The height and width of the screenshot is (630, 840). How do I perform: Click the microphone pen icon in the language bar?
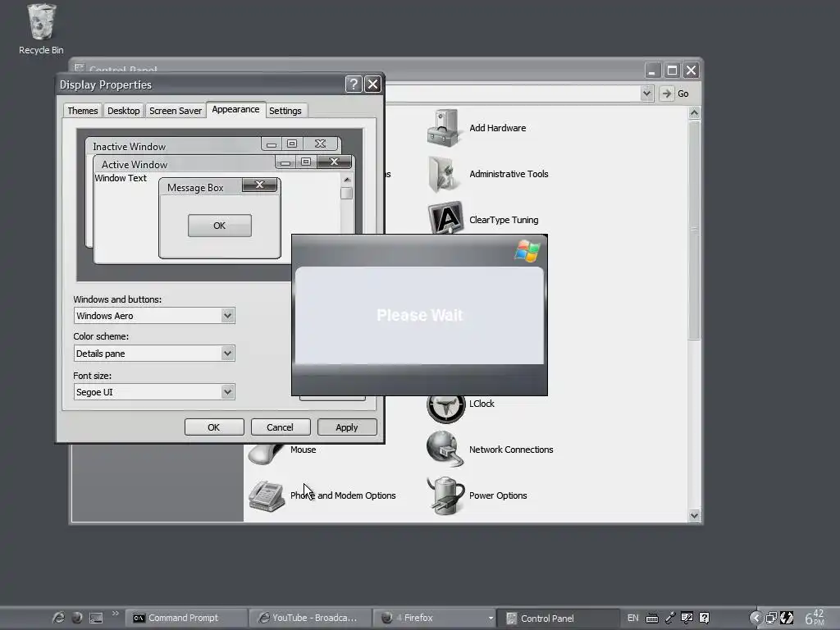click(670, 618)
